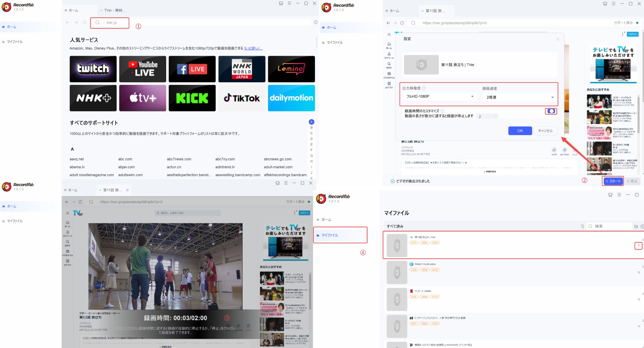
Task: Click TVer ホーム icon in the recording window
Action: [x=68, y=224]
